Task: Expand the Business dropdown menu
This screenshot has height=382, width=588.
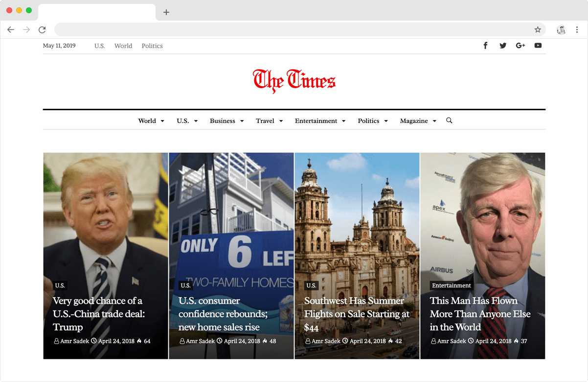Action: point(226,121)
